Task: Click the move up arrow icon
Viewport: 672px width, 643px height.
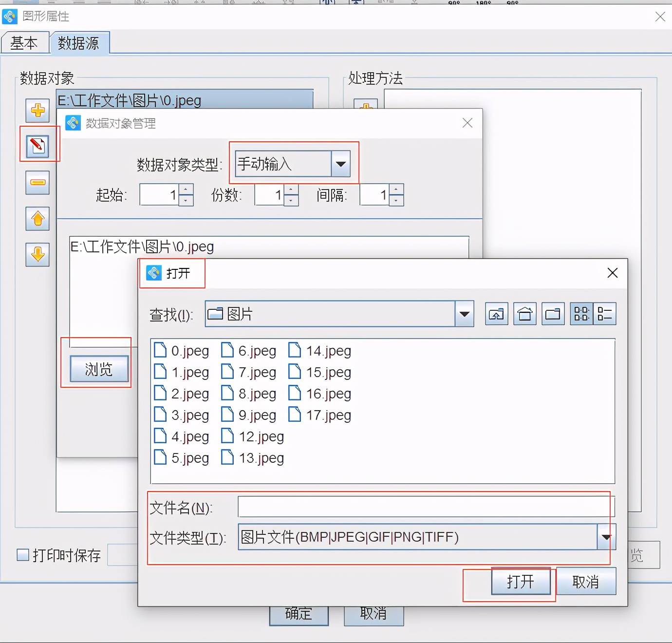Action: (37, 218)
